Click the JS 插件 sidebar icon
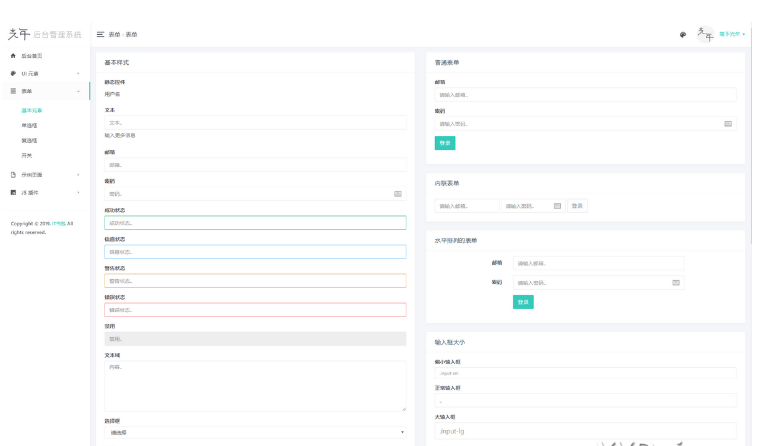Viewport: 767px width, 446px height. [x=13, y=191]
